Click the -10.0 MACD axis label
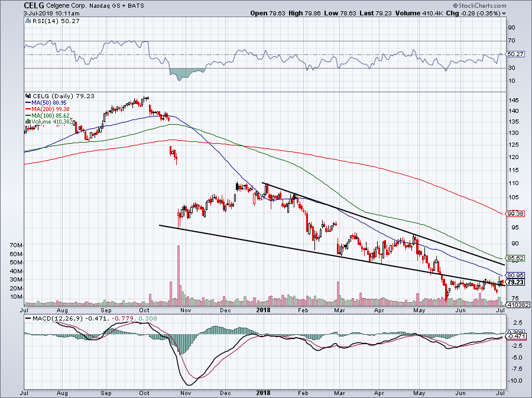This screenshot has height=398, width=532. click(515, 381)
